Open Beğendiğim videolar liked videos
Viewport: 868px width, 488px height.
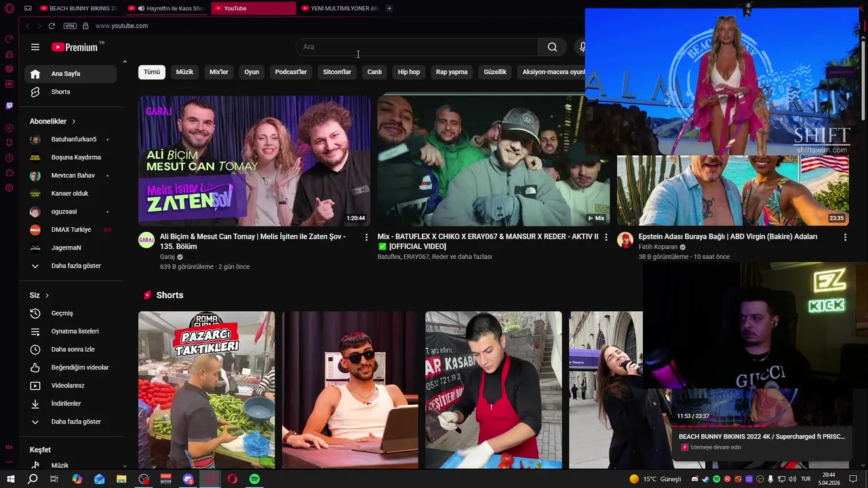pyautogui.click(x=71, y=367)
